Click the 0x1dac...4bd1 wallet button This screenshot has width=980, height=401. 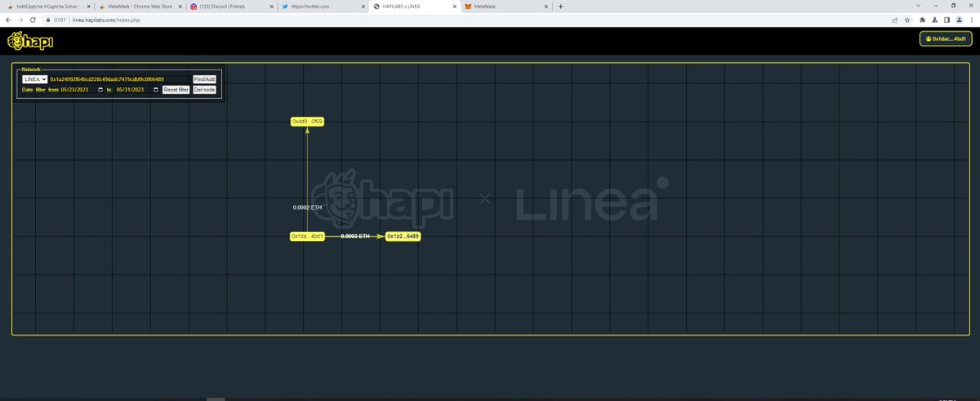(946, 38)
